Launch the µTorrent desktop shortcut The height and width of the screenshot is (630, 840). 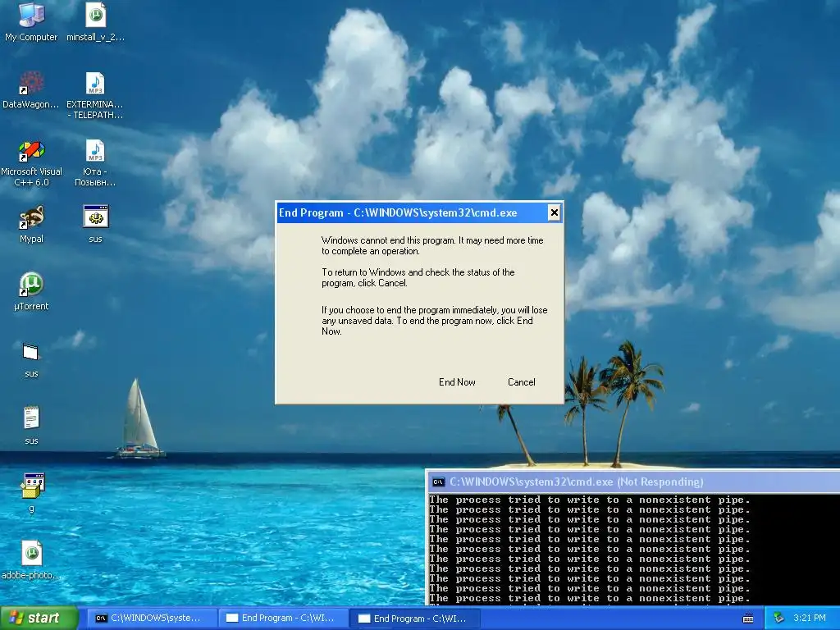click(x=31, y=291)
